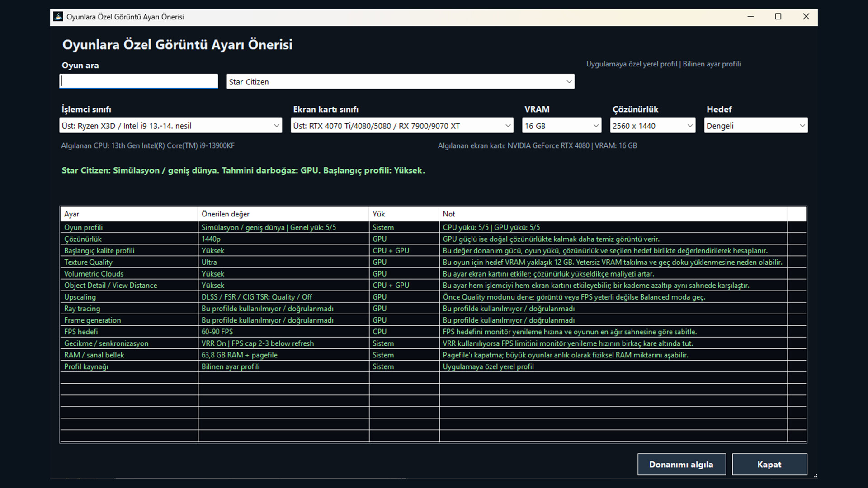Select the Çözünürlük row in the table
Screen dimensions: 868x488
point(433,239)
